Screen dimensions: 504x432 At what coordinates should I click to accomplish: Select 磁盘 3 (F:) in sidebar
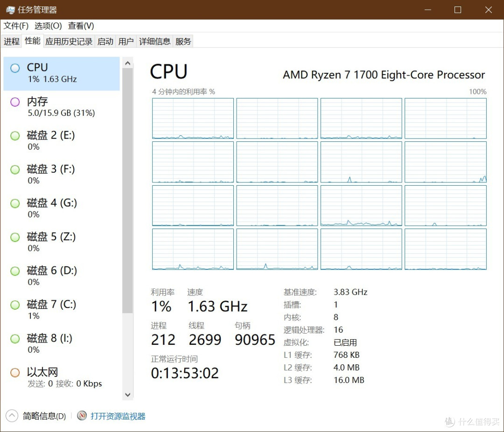tap(62, 175)
